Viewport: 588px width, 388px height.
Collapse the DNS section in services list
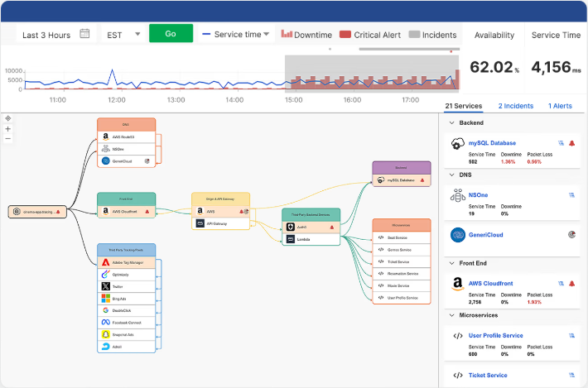coord(452,175)
